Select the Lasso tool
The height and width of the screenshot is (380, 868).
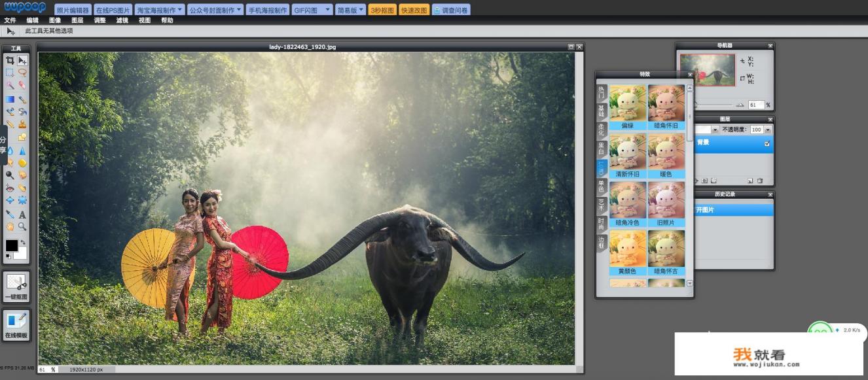[x=22, y=73]
